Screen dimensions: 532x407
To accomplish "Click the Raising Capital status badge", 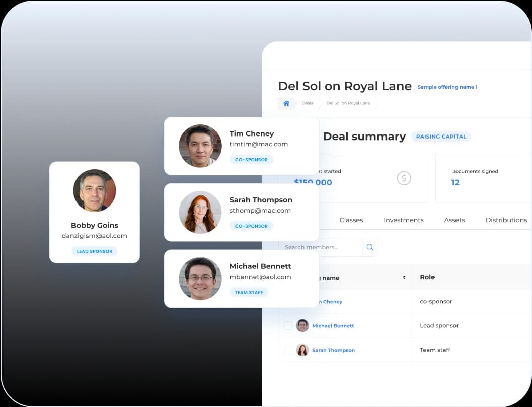I will 441,137.
